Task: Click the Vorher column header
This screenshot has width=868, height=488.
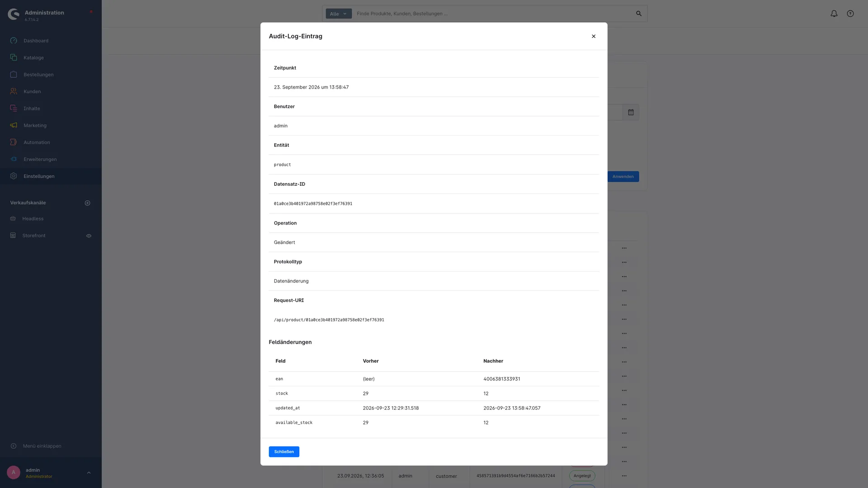Action: click(371, 361)
